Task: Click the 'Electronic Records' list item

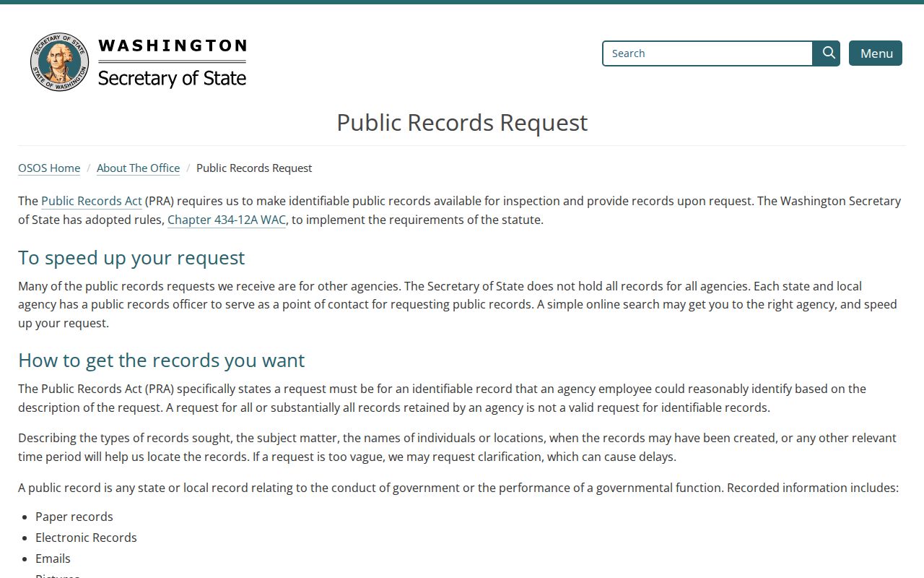Action: click(86, 538)
